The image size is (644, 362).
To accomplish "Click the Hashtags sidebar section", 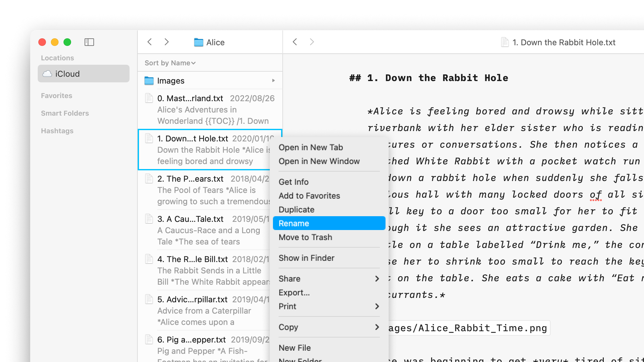I will (x=57, y=131).
